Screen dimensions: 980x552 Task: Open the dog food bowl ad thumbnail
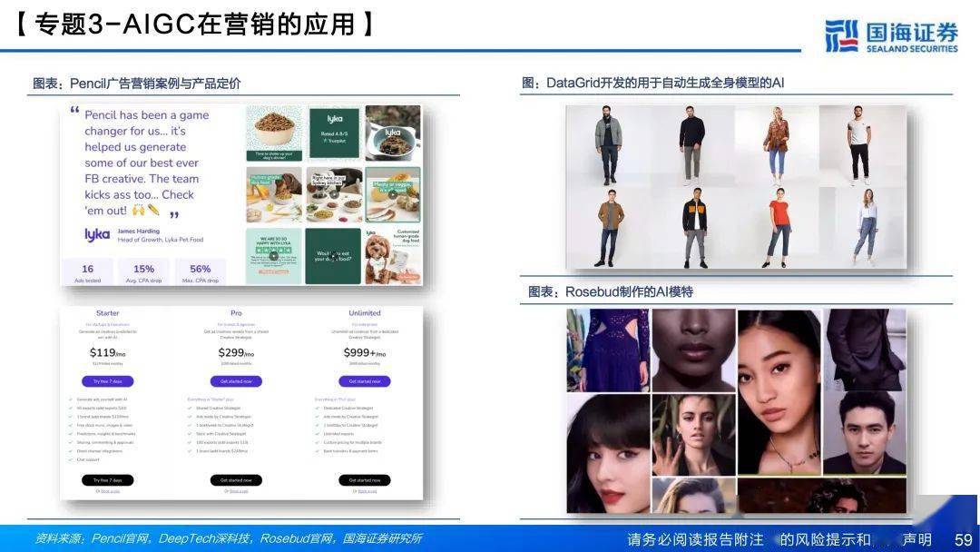coord(274,133)
